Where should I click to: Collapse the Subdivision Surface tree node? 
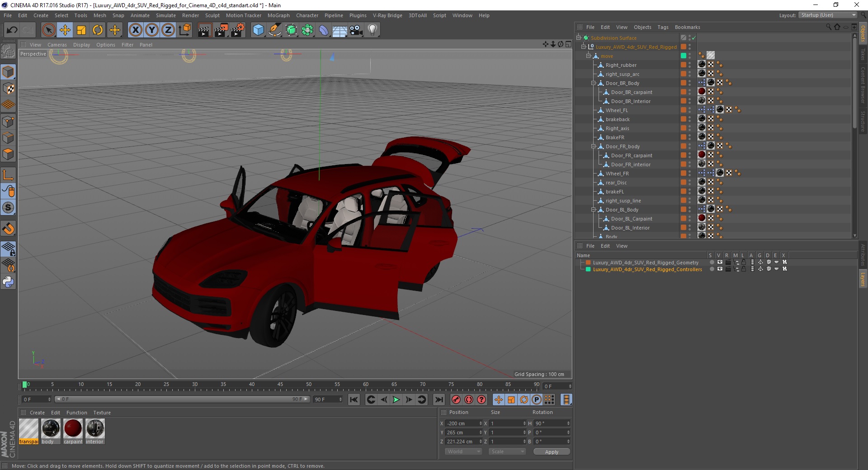click(x=579, y=38)
